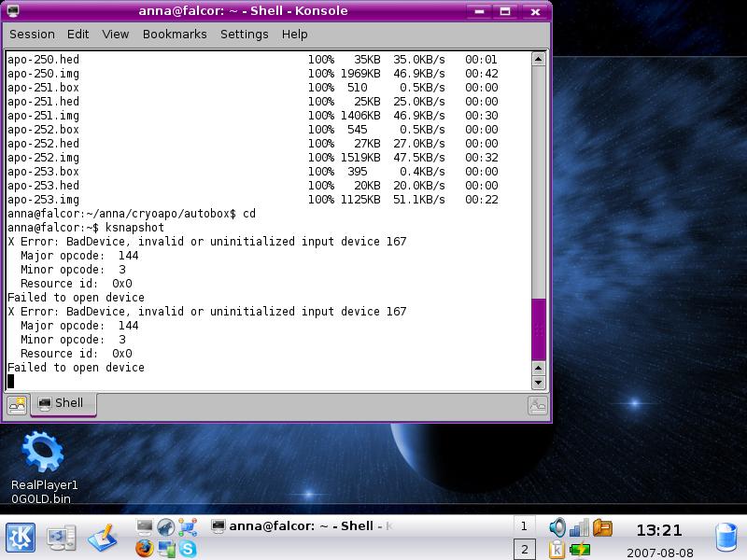
Task: Click the 13:21 clock display
Action: tap(658, 530)
